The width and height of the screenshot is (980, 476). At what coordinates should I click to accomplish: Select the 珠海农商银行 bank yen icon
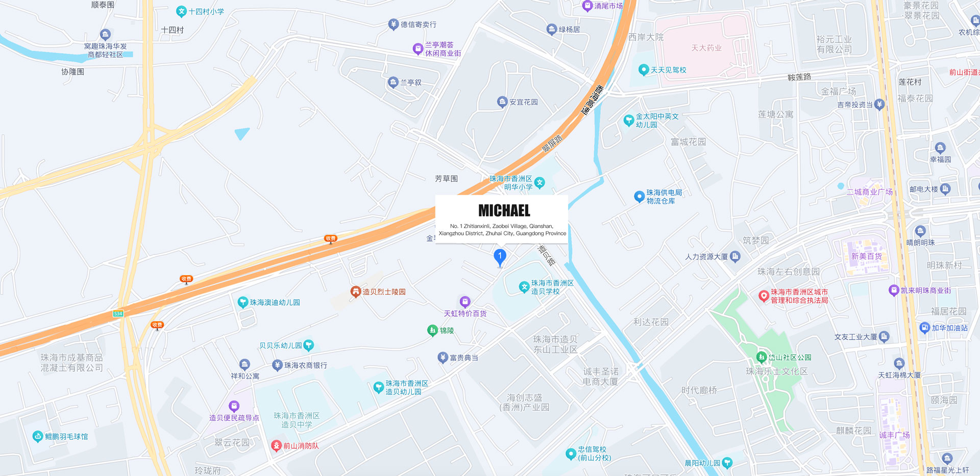(x=277, y=365)
